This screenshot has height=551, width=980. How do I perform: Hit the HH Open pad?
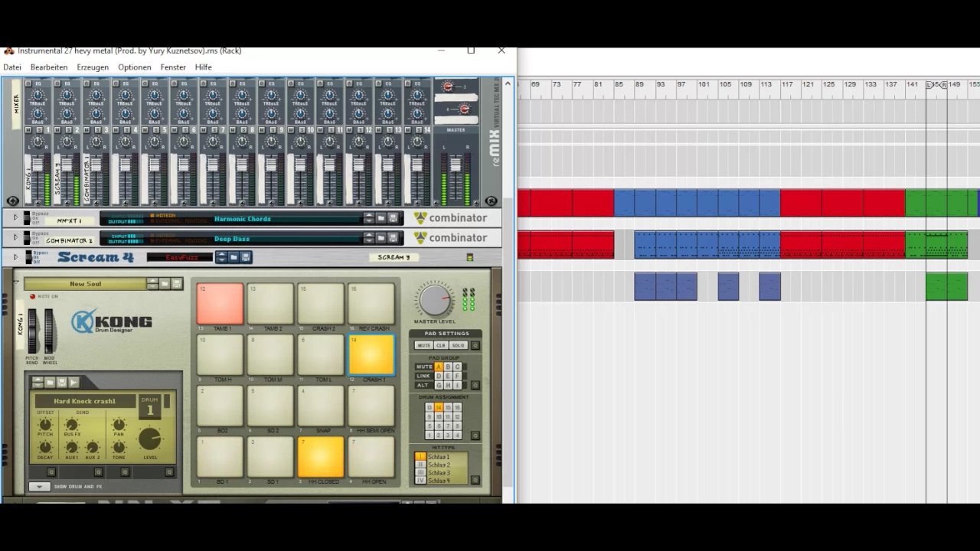371,457
